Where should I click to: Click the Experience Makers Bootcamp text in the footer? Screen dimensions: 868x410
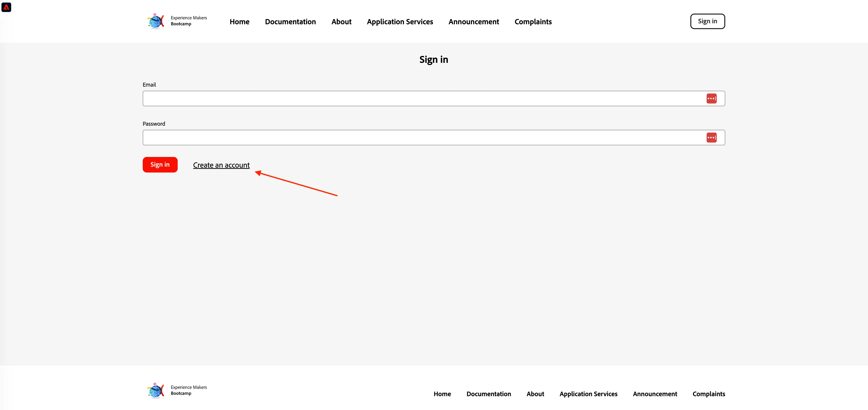(x=189, y=390)
